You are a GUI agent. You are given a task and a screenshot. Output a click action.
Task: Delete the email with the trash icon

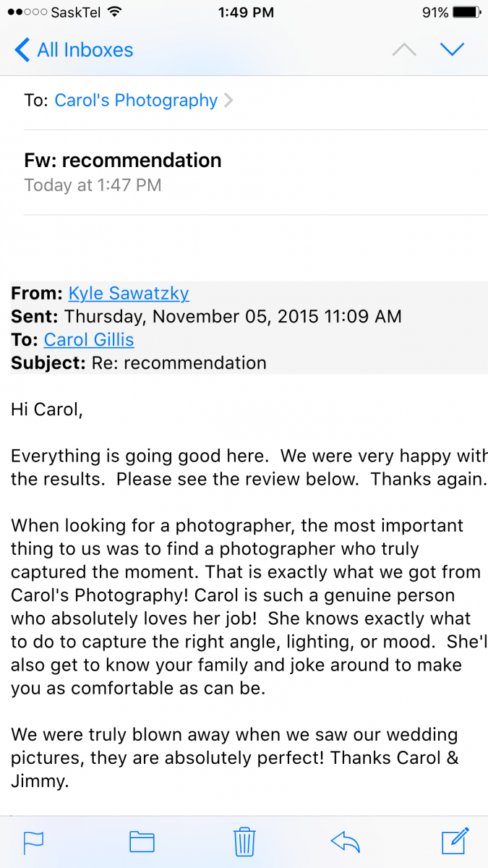coord(244,841)
